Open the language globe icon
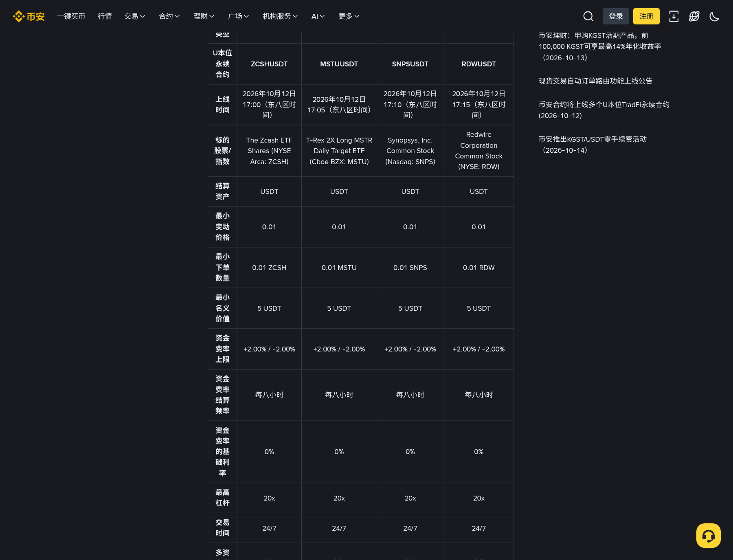The width and height of the screenshot is (733, 560). click(x=694, y=16)
